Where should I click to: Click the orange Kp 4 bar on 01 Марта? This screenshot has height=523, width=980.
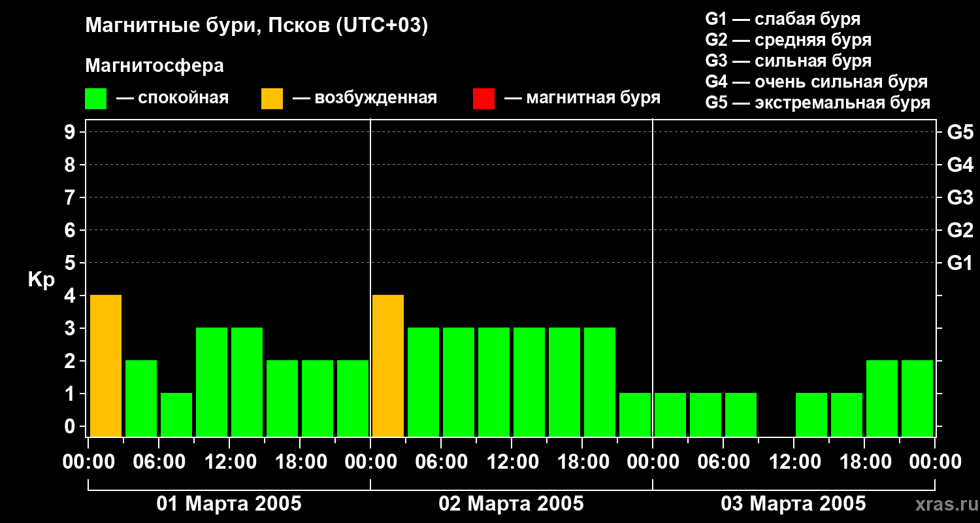[106, 365]
